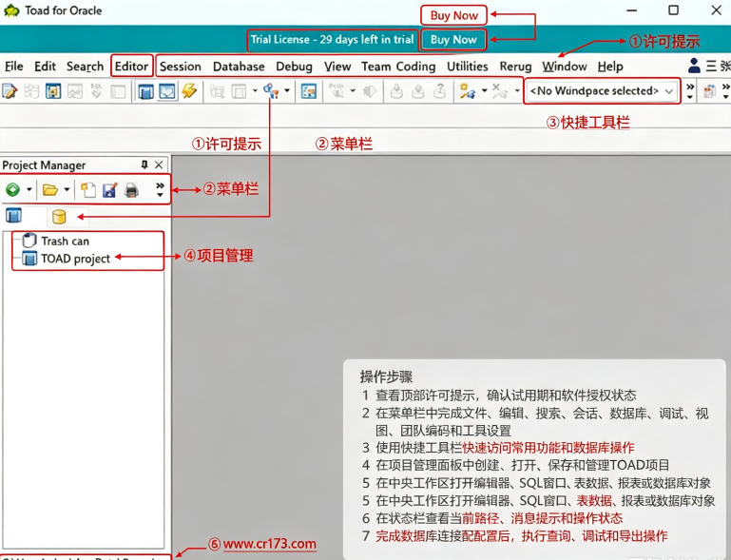
Task: Open the File menu
Action: [14, 67]
